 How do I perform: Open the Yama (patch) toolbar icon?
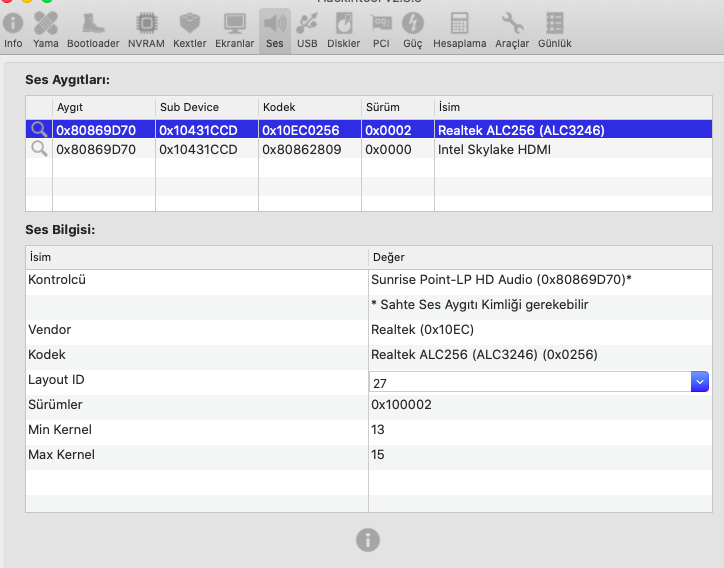tap(45, 28)
